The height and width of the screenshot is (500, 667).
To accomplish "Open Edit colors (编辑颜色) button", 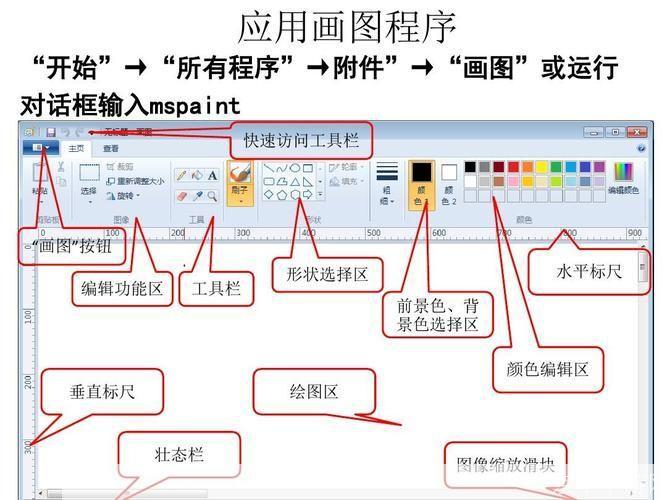I will [x=624, y=179].
